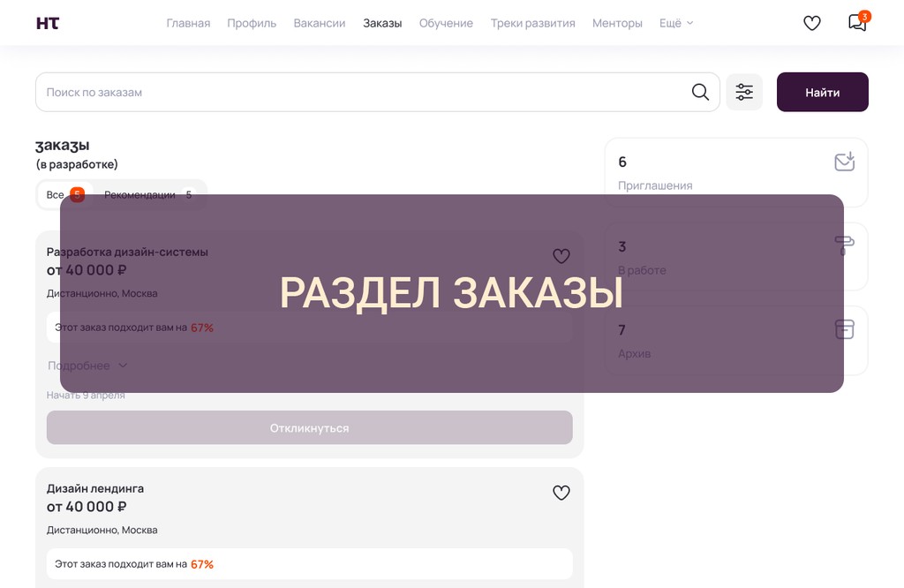Open the filters settings icon
904x588 pixels.
(x=743, y=92)
